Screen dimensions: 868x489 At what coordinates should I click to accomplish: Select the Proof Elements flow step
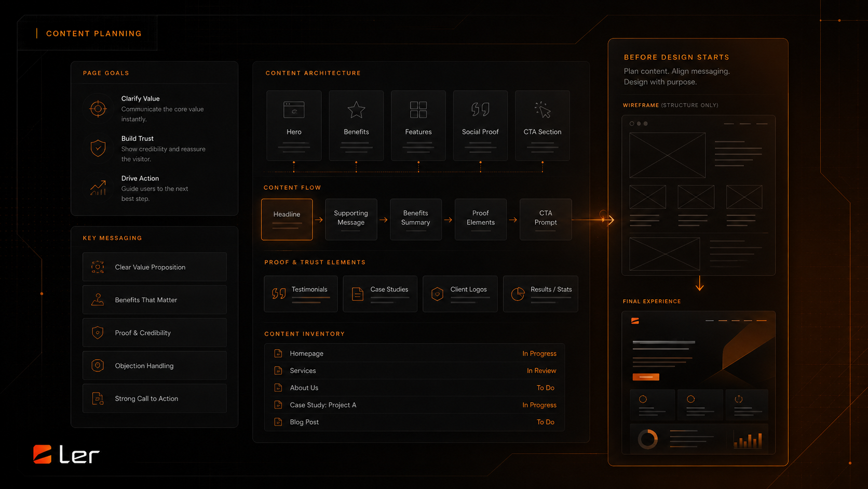point(481,219)
